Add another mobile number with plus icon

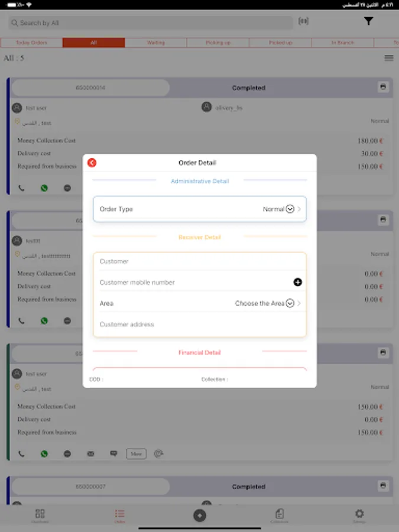pyautogui.click(x=297, y=283)
